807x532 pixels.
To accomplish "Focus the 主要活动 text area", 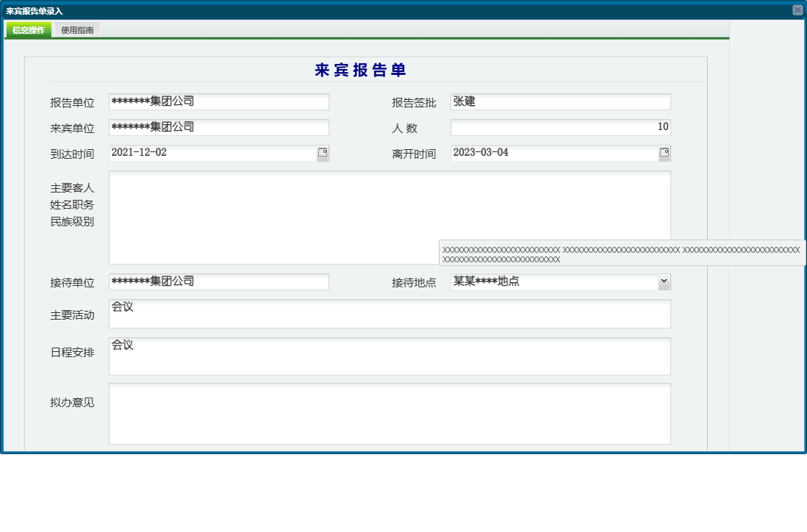I will pos(390,313).
